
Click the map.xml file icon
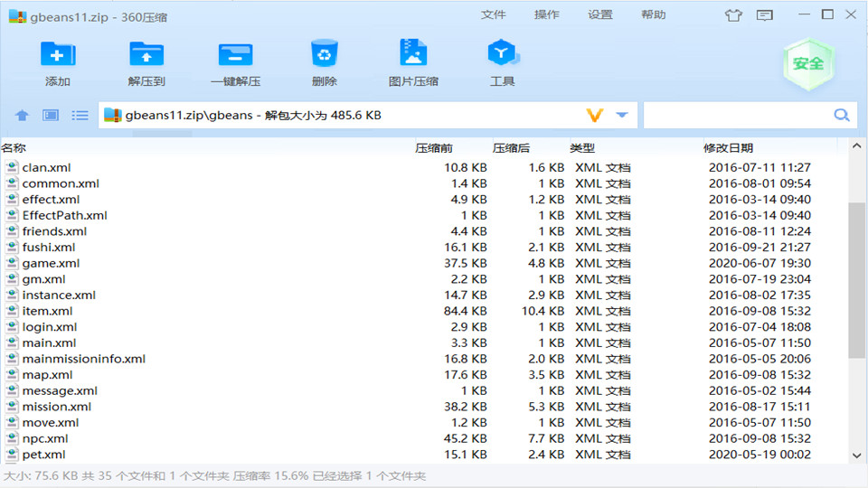pyautogui.click(x=12, y=374)
